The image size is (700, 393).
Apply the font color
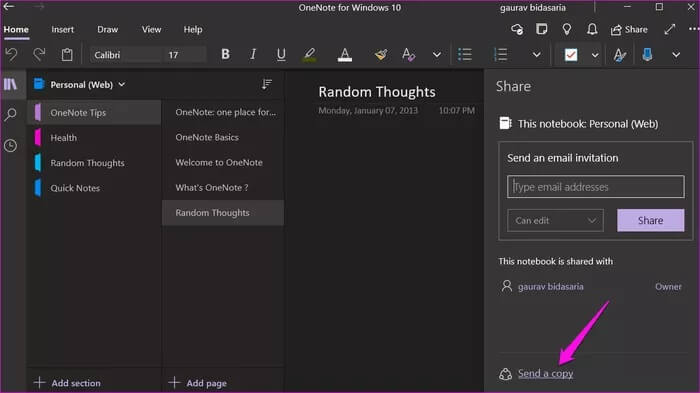point(344,54)
